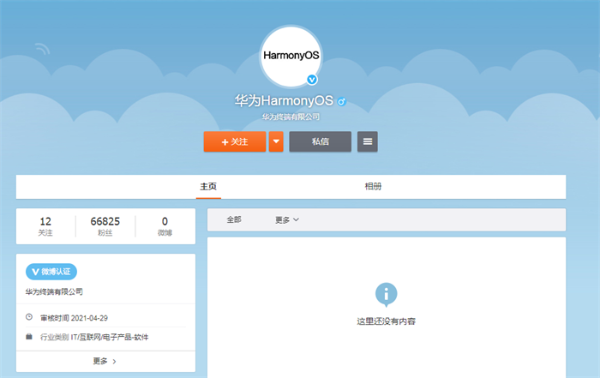Click 华为终端有限公司 in the verification card
600x378 pixels.
[x=54, y=292]
